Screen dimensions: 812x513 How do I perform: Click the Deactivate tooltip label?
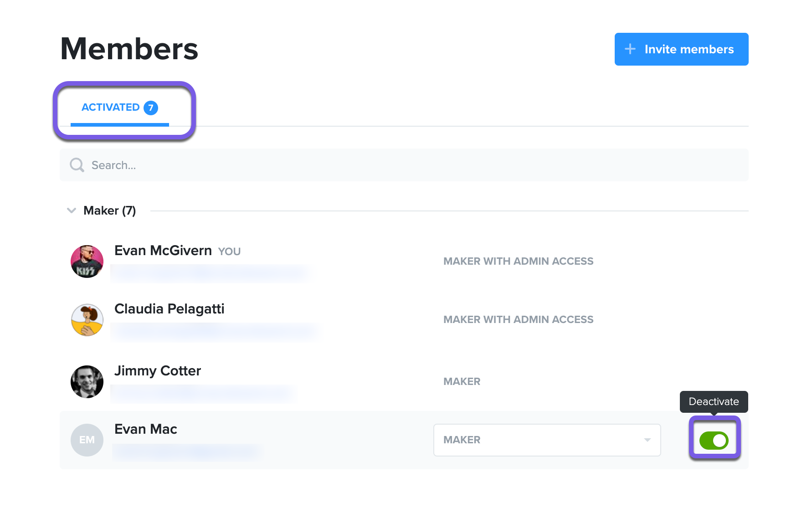pyautogui.click(x=714, y=401)
